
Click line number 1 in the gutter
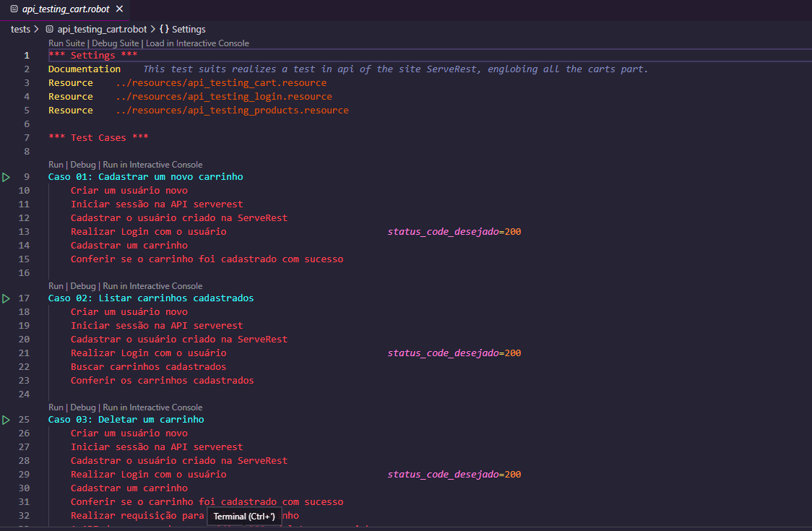(27, 56)
